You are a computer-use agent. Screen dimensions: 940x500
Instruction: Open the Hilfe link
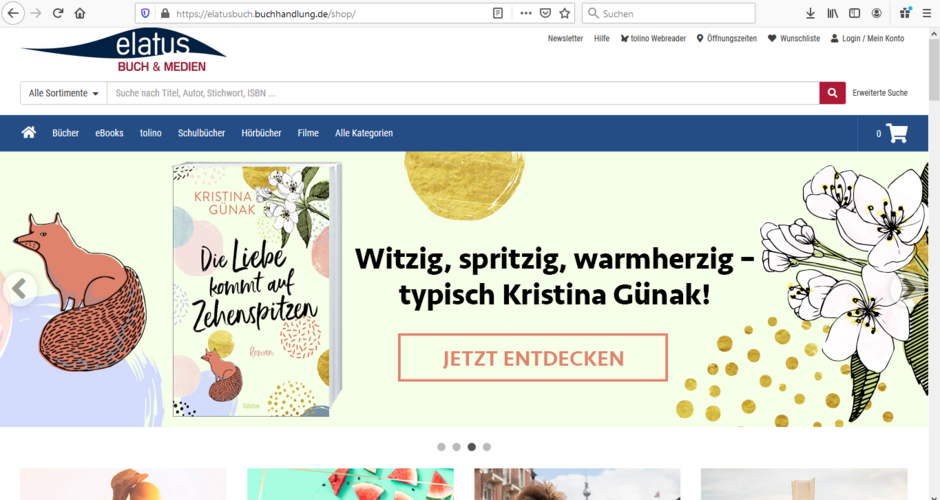pos(601,38)
